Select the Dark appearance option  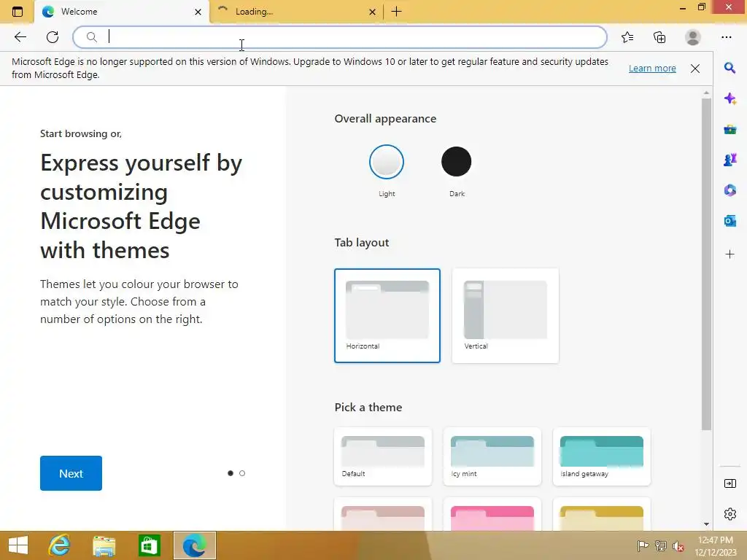point(457,162)
